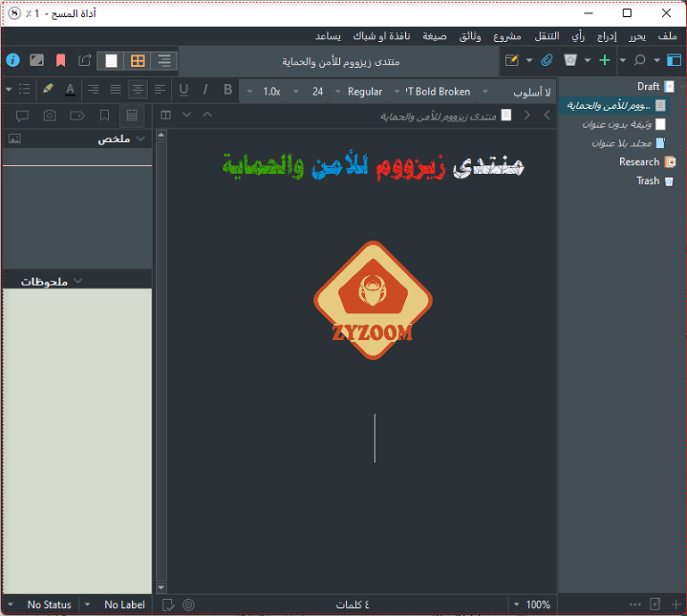Open the صيغة menu
The width and height of the screenshot is (687, 616).
tap(435, 37)
